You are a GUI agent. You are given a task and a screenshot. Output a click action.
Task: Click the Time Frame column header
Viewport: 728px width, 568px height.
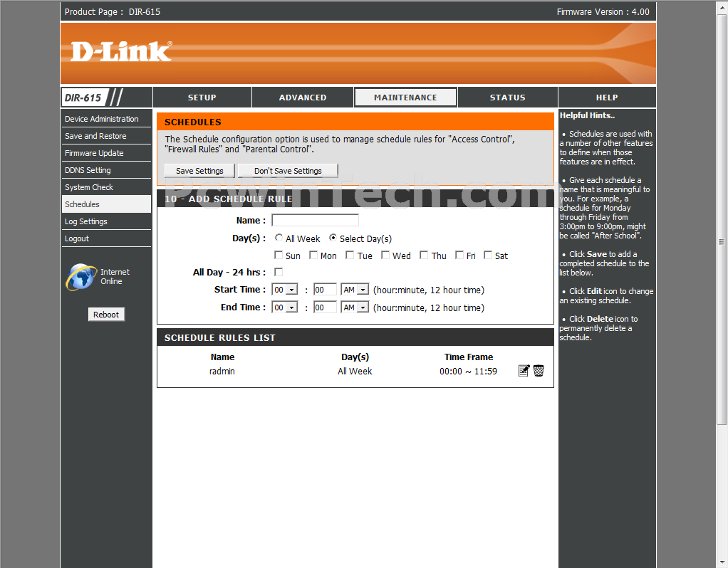(x=469, y=357)
